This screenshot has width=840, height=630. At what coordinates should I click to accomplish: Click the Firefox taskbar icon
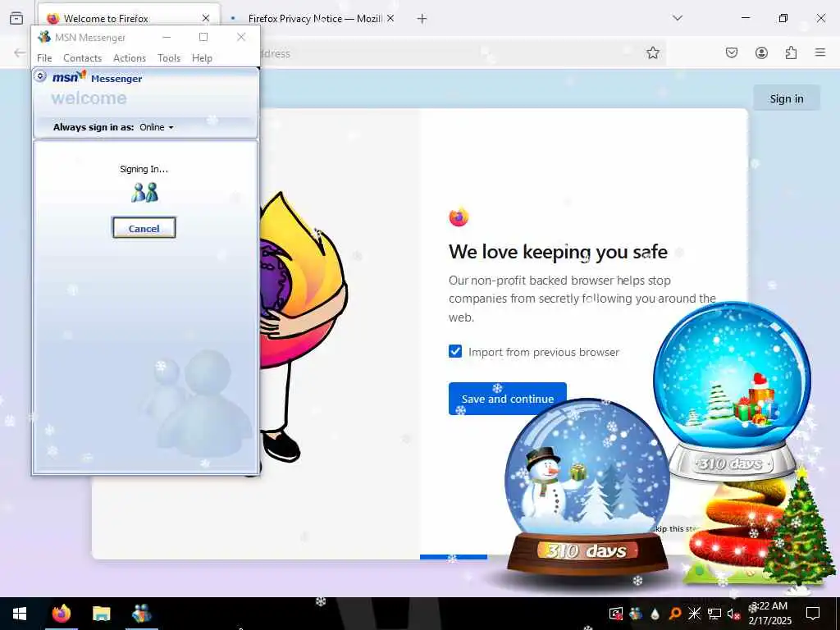62,614
